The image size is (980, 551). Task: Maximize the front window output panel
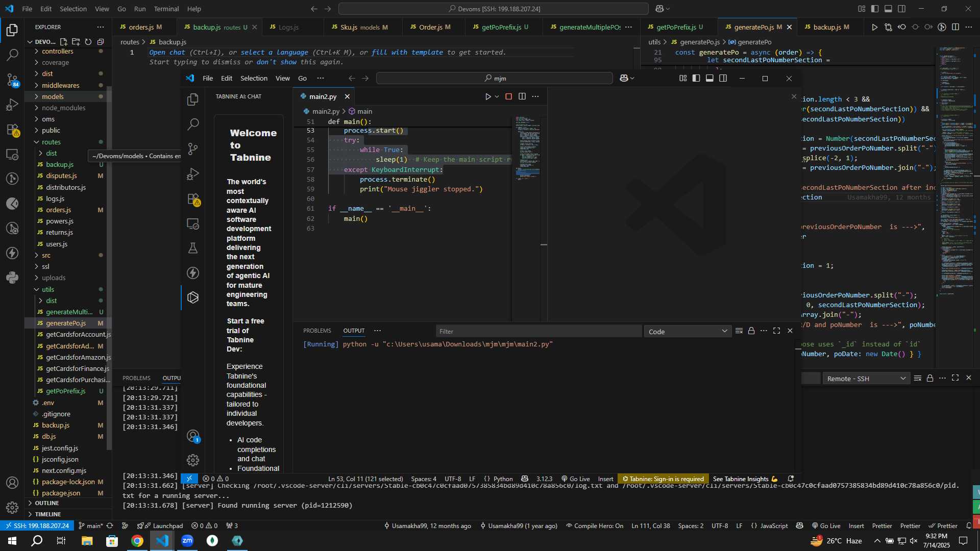click(776, 331)
